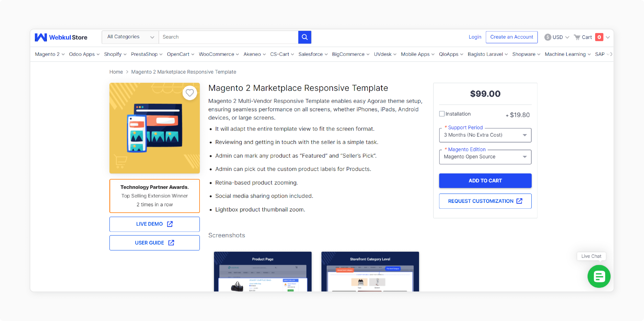Click the Login link

click(x=475, y=37)
